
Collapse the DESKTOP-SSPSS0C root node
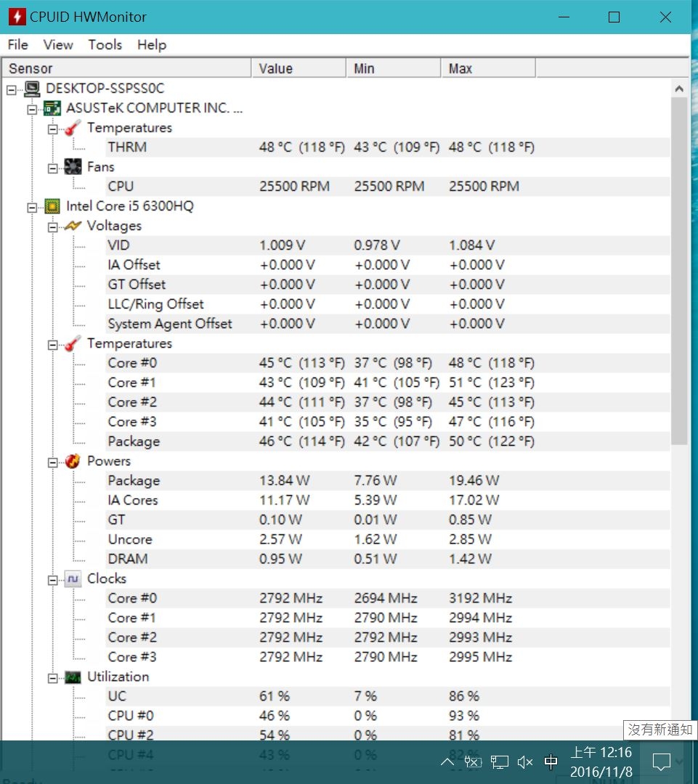(x=11, y=90)
